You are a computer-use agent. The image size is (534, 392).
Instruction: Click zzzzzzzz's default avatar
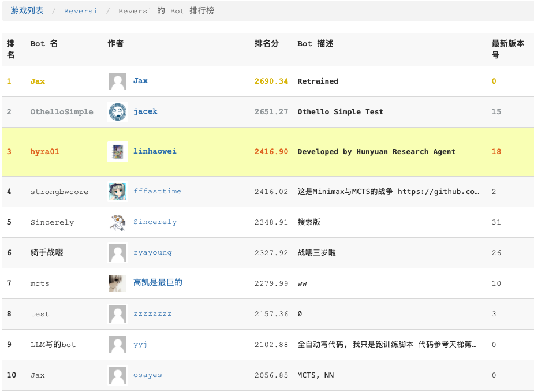tap(118, 314)
